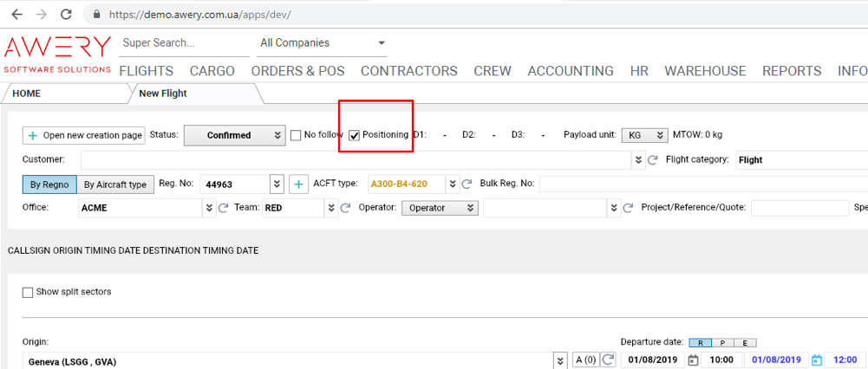Click Open new creation page button
This screenshot has width=868, height=369.
click(83, 135)
